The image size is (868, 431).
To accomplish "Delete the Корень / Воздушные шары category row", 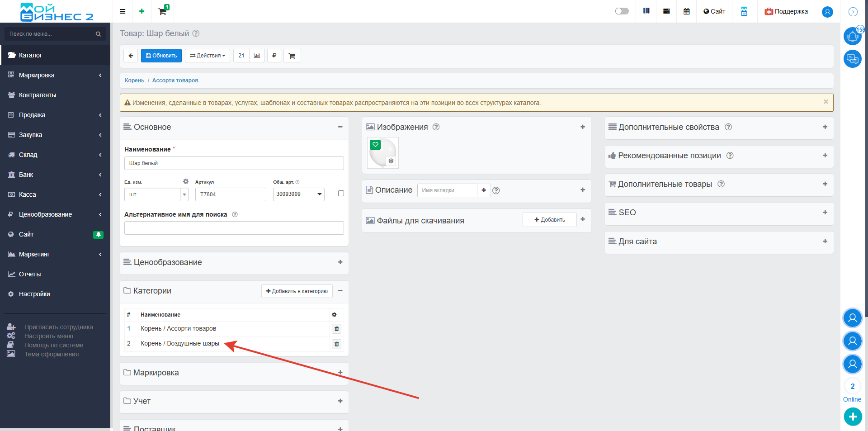I will click(x=336, y=344).
